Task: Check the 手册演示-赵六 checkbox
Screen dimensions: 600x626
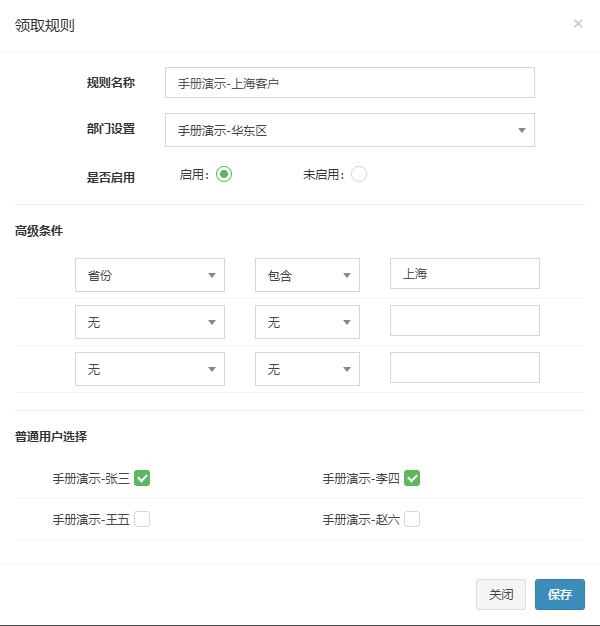Action: (412, 519)
